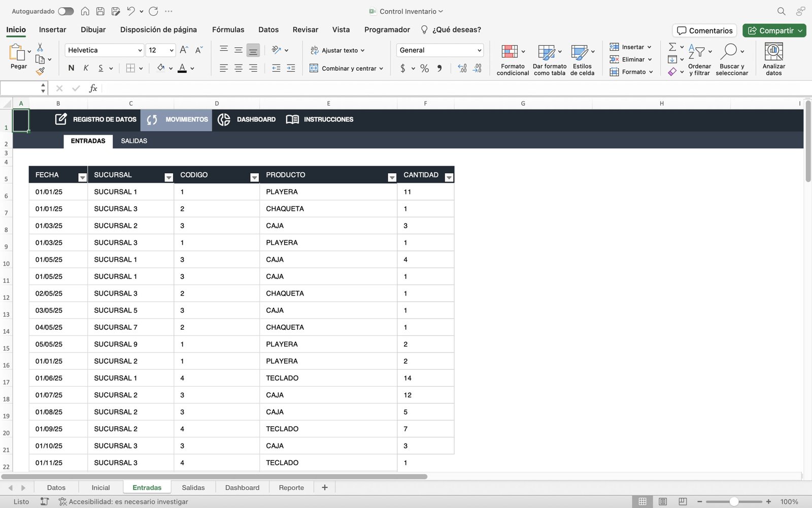Click the Format Painter brush icon
The width and height of the screenshot is (812, 508).
[x=40, y=72]
